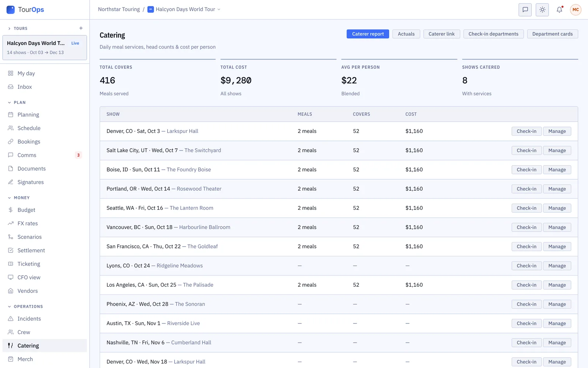Image resolution: width=588 pixels, height=368 pixels.
Task: Click the Planning calendar icon
Action: [11, 114]
